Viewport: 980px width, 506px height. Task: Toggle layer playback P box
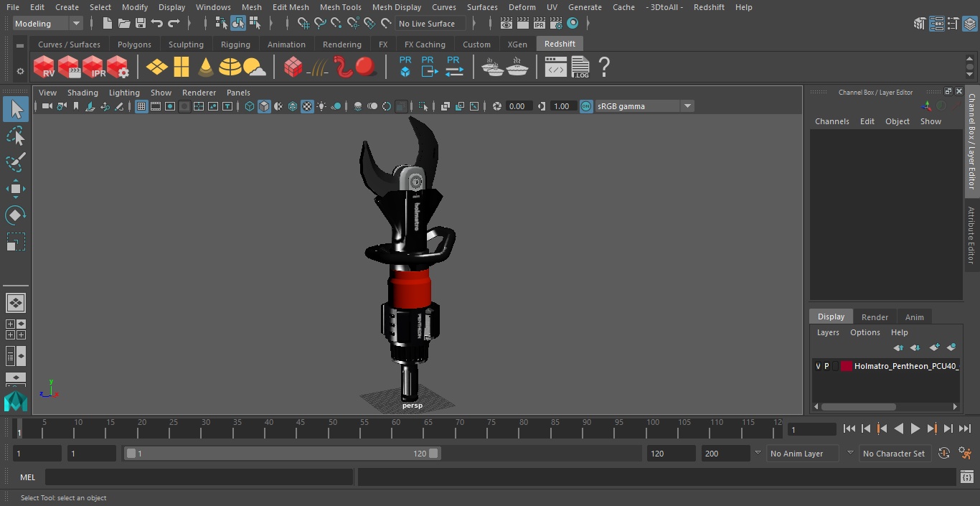point(826,366)
